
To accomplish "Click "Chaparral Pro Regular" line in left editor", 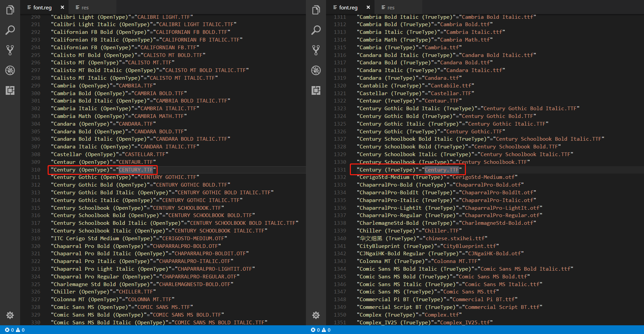I will click(145, 277).
